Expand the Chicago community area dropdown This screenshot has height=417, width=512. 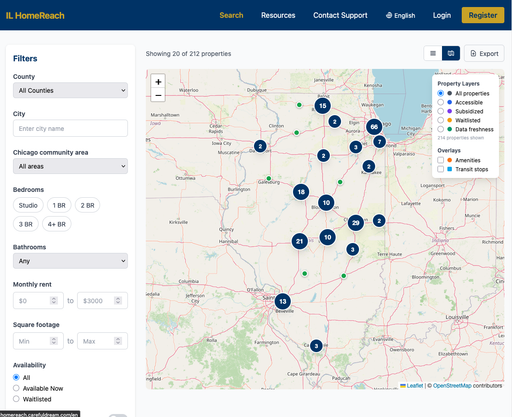point(70,166)
